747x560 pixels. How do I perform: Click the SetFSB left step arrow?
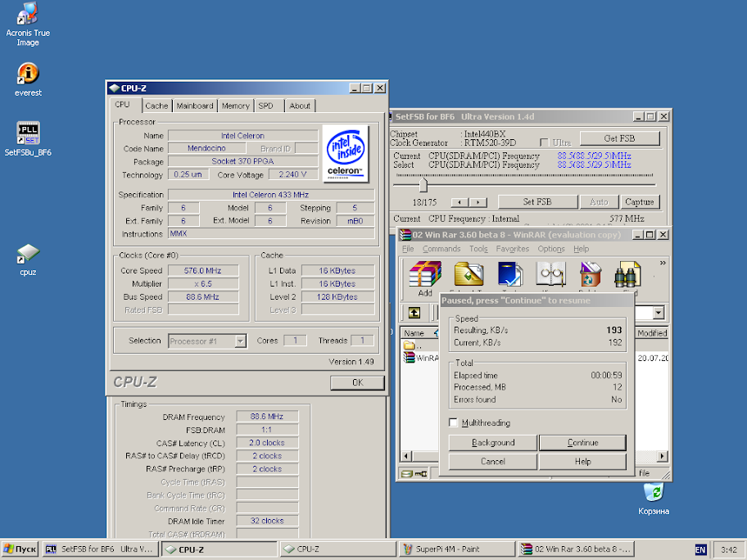coord(460,202)
